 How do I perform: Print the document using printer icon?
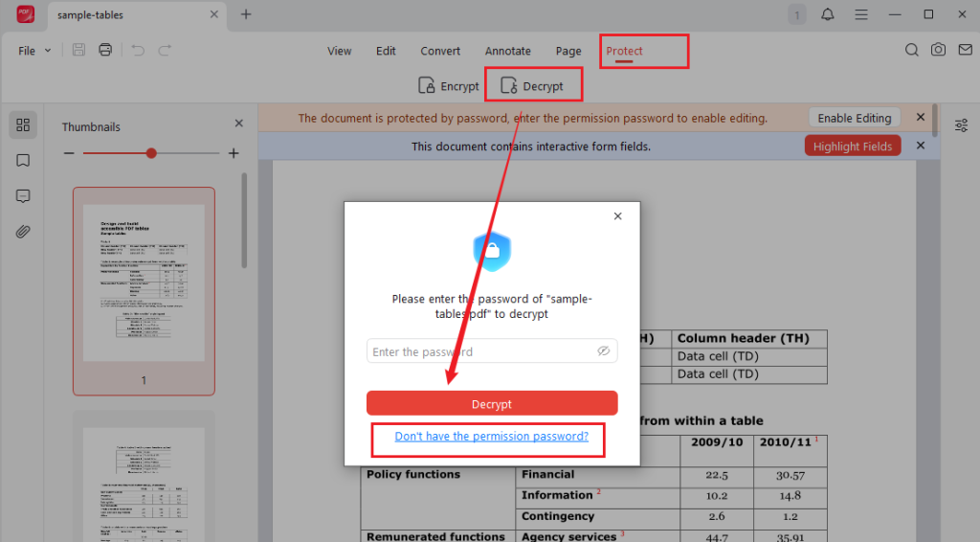point(105,50)
